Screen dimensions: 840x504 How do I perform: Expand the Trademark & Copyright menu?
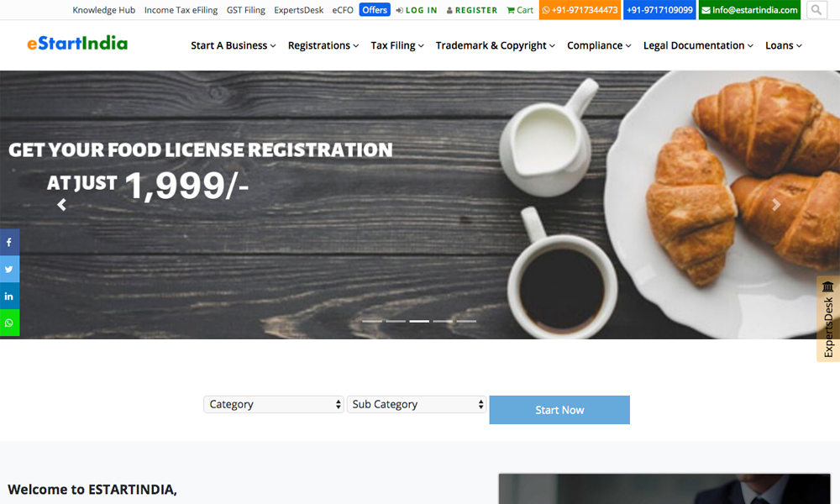(496, 45)
